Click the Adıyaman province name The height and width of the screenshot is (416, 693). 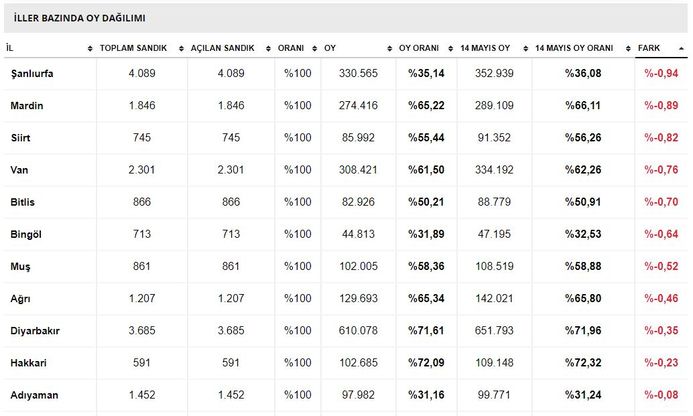(33, 395)
